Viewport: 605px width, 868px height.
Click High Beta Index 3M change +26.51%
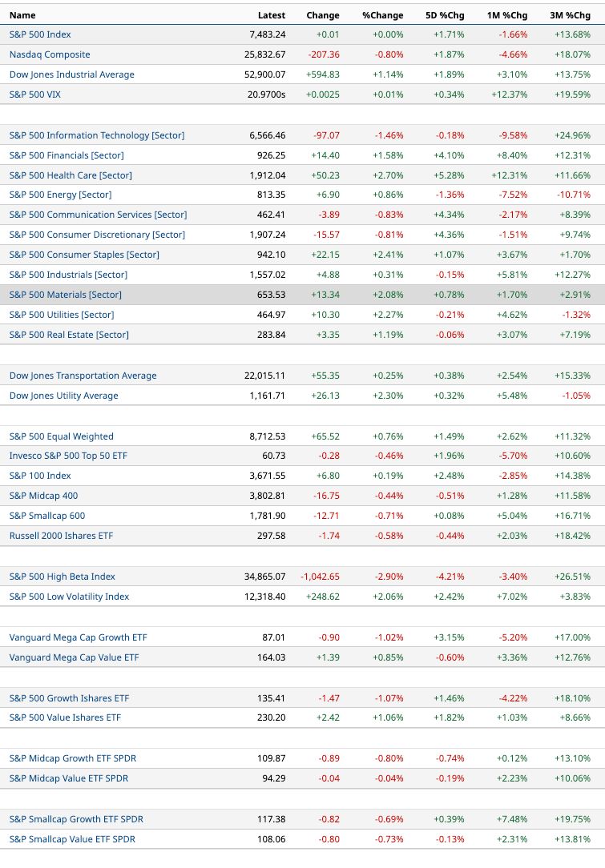pos(572,577)
